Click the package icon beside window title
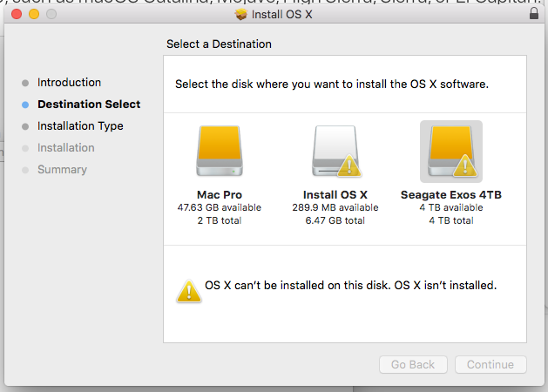The width and height of the screenshot is (548, 392). coord(241,15)
